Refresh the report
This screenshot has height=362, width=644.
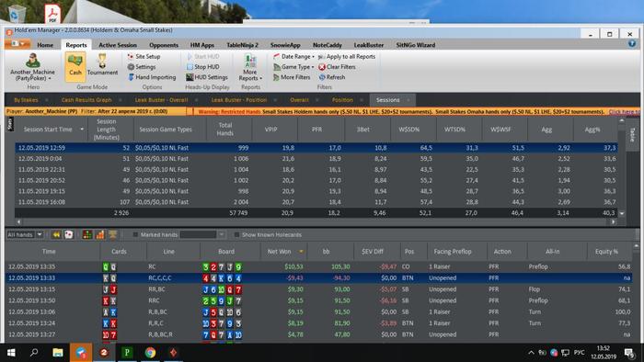coord(332,77)
